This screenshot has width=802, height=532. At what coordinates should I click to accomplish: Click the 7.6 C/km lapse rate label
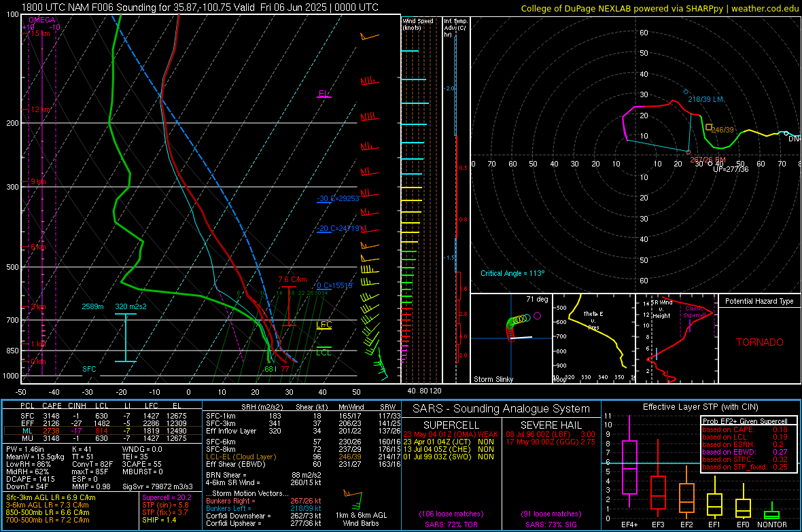pyautogui.click(x=292, y=280)
